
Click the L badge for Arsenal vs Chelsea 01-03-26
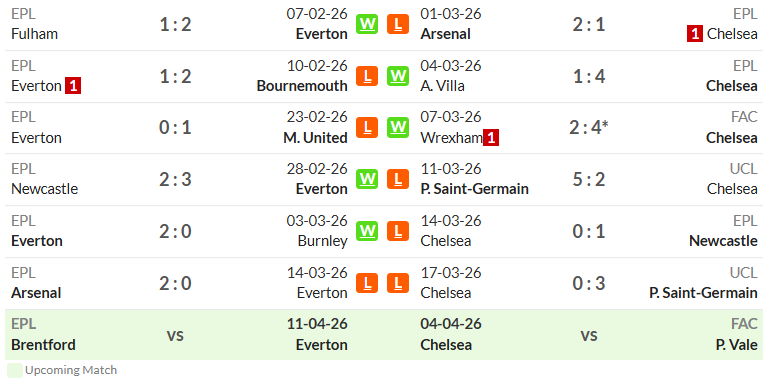(398, 24)
